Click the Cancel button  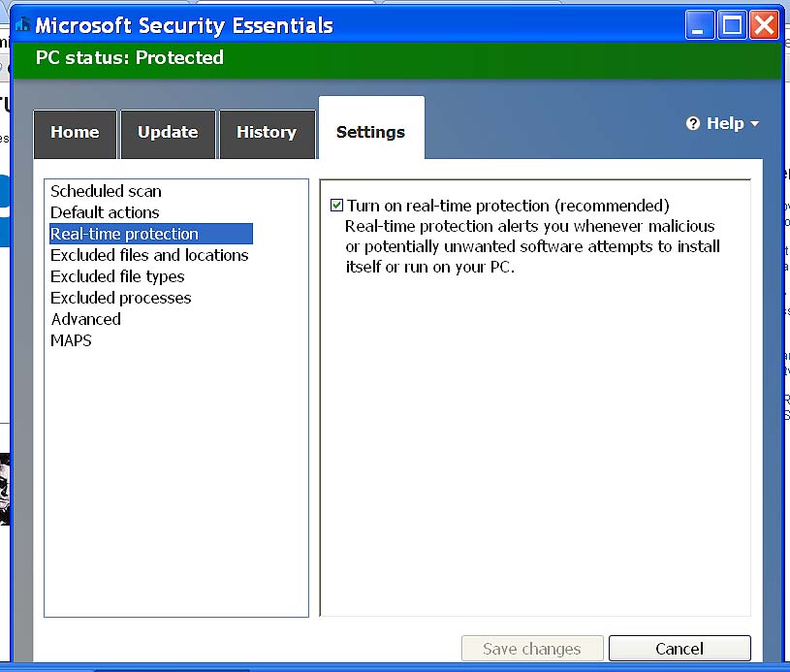679,649
